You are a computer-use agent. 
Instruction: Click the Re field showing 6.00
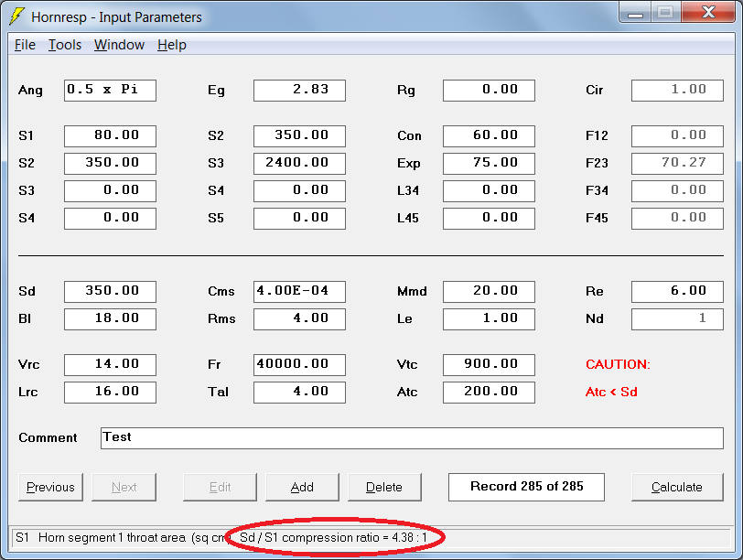click(678, 291)
